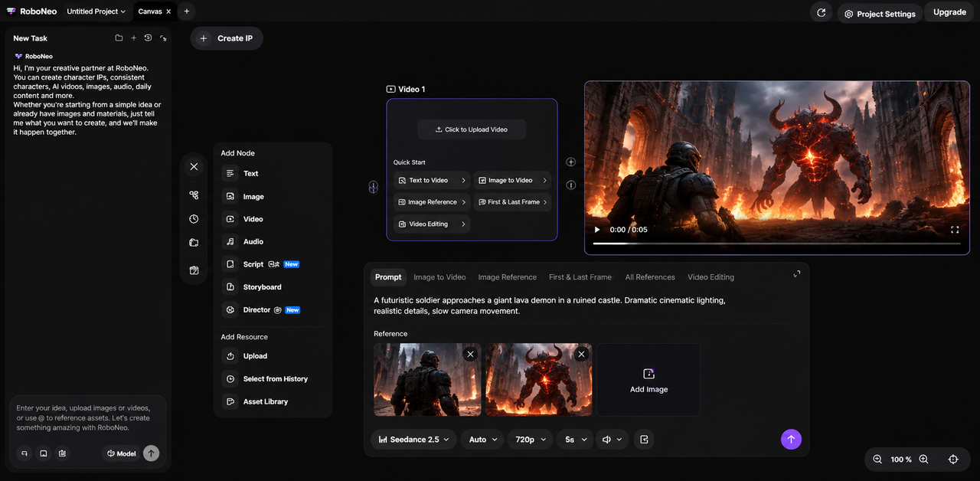Select First & Last Frame quick start
Viewport: 980px width, 481px height.
click(512, 202)
